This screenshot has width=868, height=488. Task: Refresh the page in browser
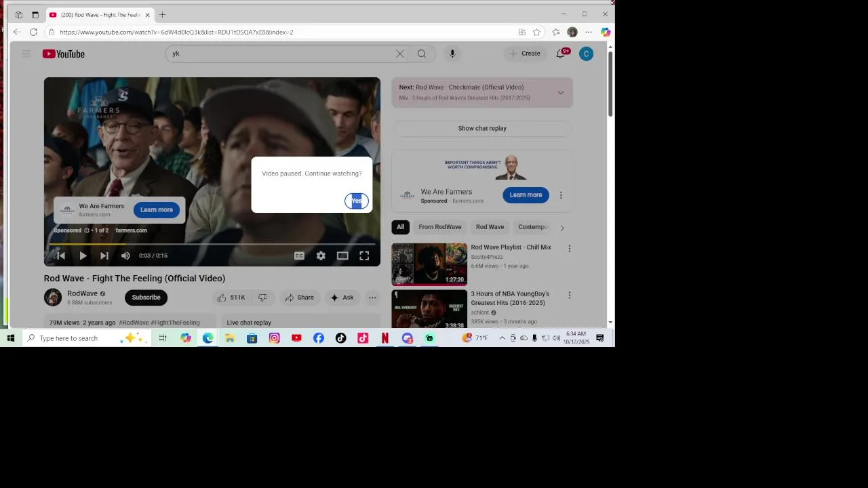33,32
